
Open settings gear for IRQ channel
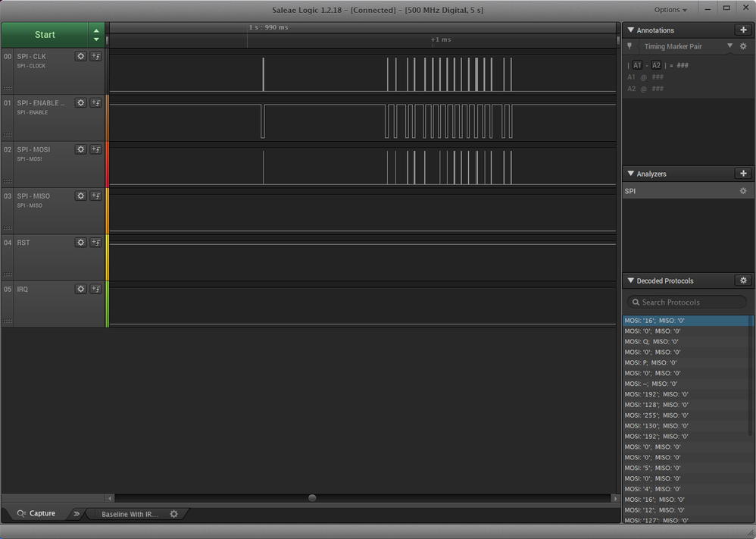pyautogui.click(x=80, y=289)
